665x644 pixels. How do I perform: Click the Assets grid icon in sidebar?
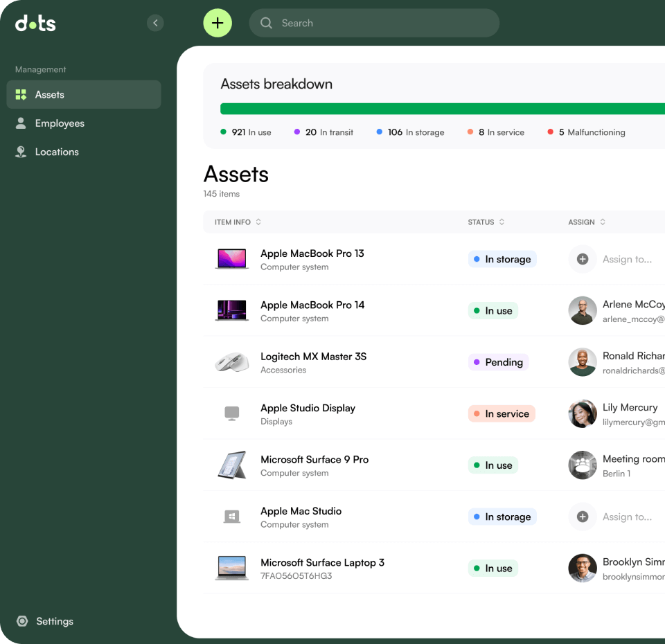click(x=21, y=95)
